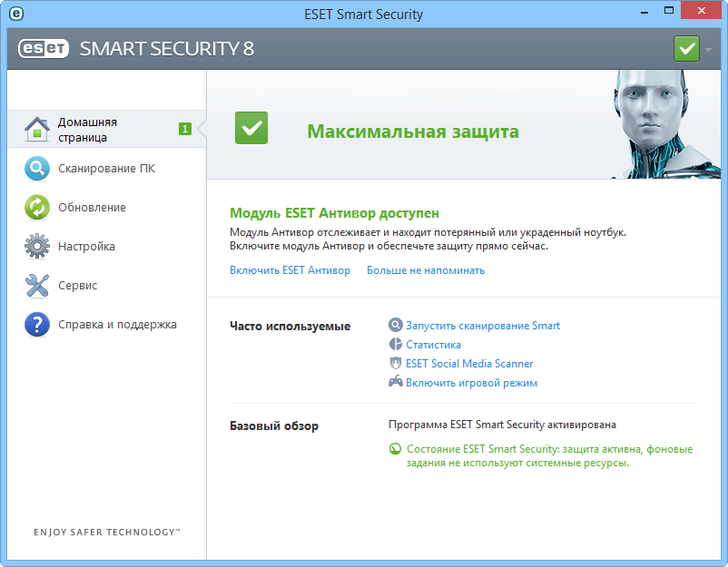
Task: Click the green protection status globe icon
Action: [x=394, y=448]
